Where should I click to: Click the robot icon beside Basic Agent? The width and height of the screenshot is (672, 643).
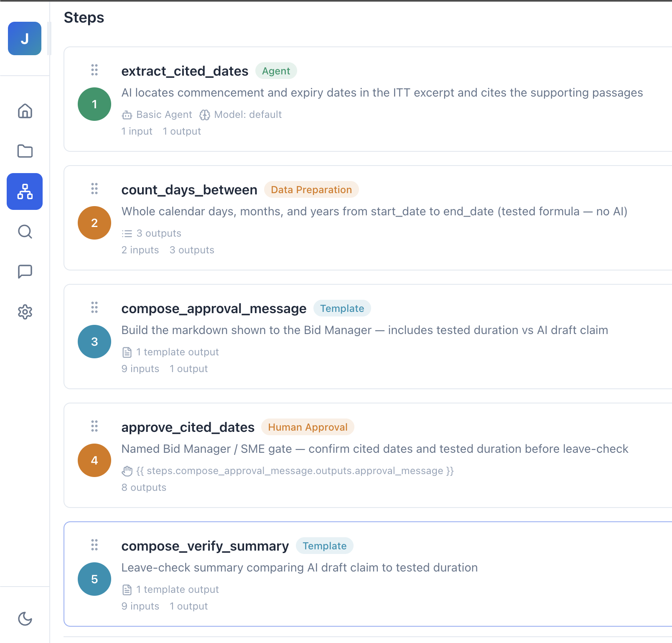[127, 115]
